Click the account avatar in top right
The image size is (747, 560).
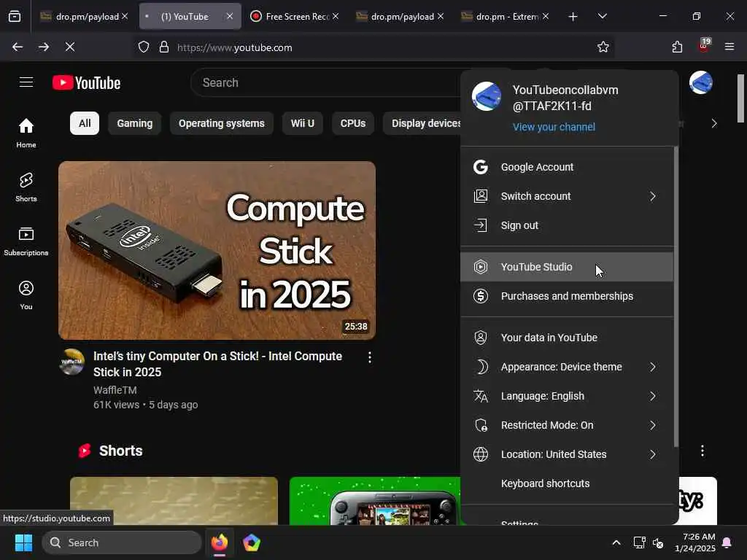point(701,82)
